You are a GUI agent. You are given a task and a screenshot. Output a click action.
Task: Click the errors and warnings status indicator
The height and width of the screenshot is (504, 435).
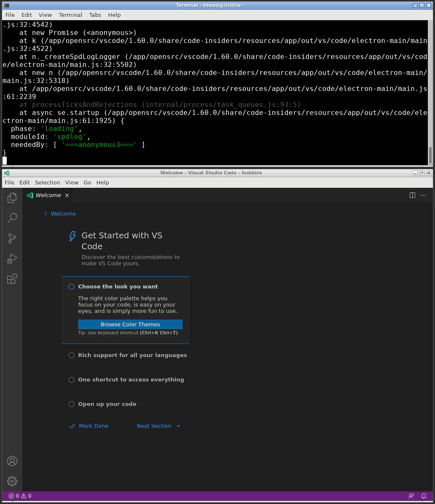point(20,496)
